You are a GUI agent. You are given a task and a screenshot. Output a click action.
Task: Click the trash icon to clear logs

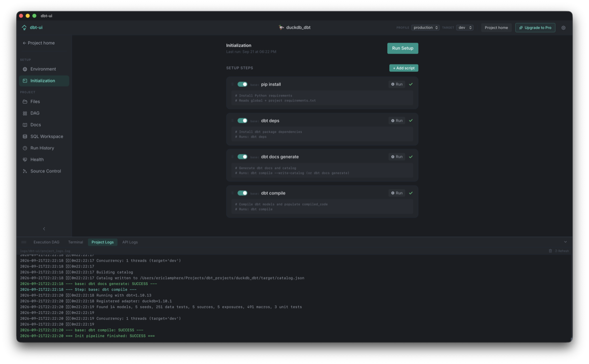[x=550, y=251]
